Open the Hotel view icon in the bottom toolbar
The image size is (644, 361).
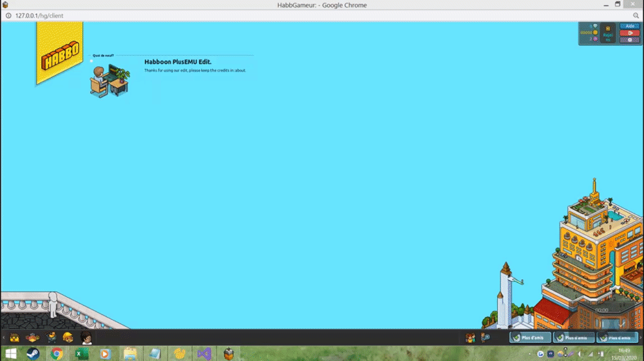[14, 338]
